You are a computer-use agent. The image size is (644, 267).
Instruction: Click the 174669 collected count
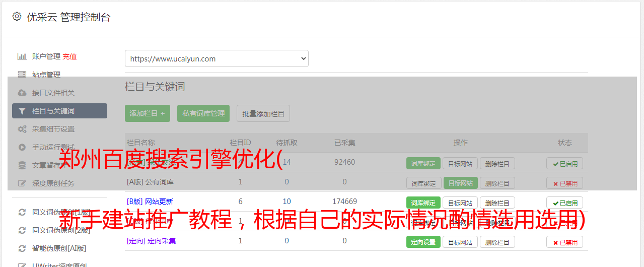[x=345, y=202]
